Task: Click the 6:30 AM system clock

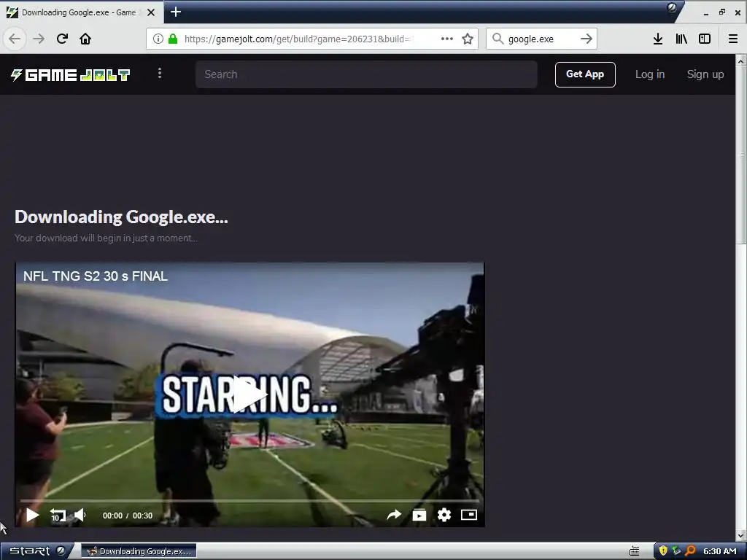Action: pyautogui.click(x=720, y=551)
